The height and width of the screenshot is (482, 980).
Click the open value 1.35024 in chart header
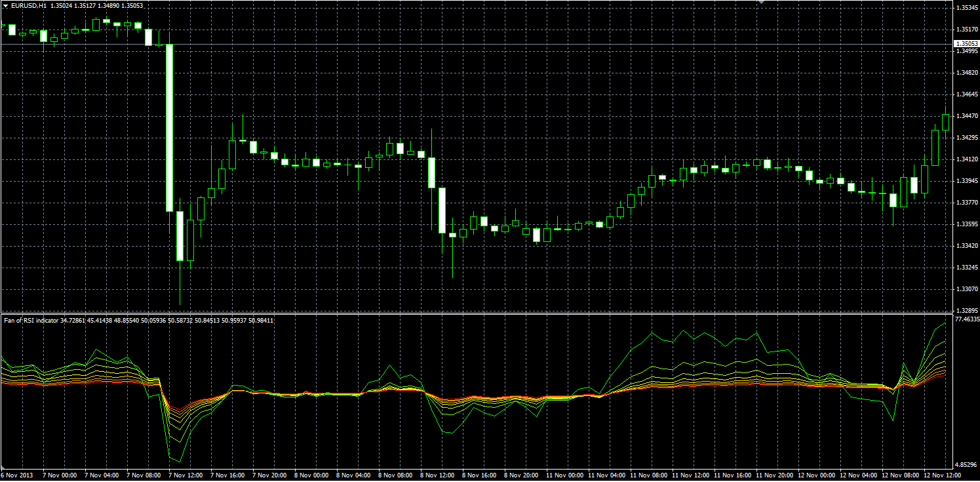tap(62, 5)
